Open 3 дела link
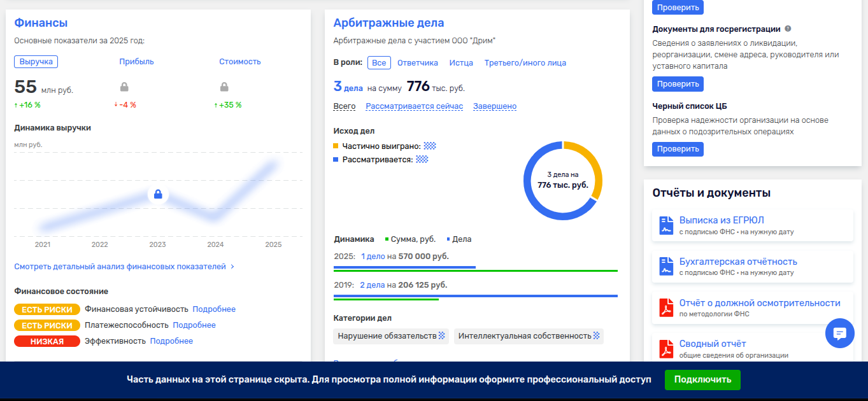Screen dimensions: 868x401 tap(348, 87)
